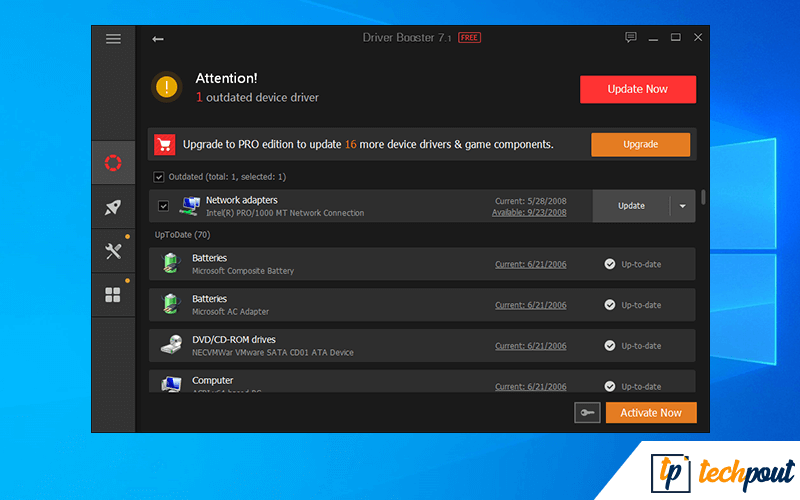Toggle the Outdated select-all checkbox
The height and width of the screenshot is (500, 800).
click(159, 177)
